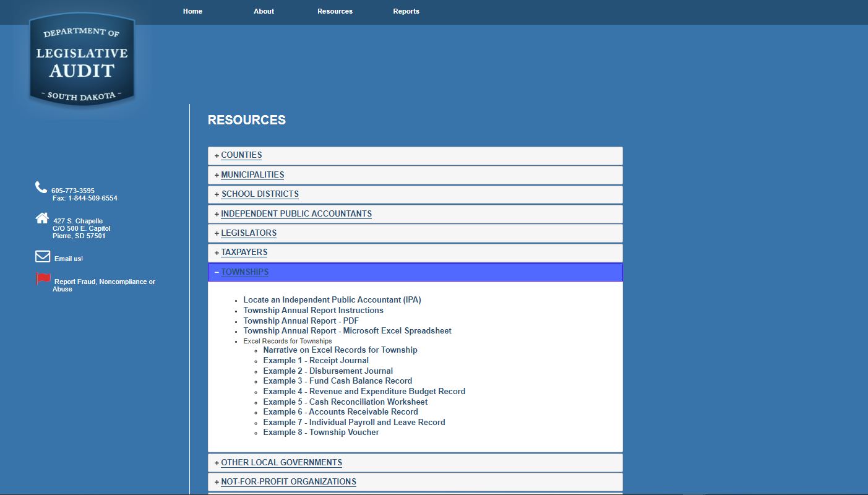The height and width of the screenshot is (495, 868).
Task: Expand the Independent Public Accountants section
Action: coord(296,214)
